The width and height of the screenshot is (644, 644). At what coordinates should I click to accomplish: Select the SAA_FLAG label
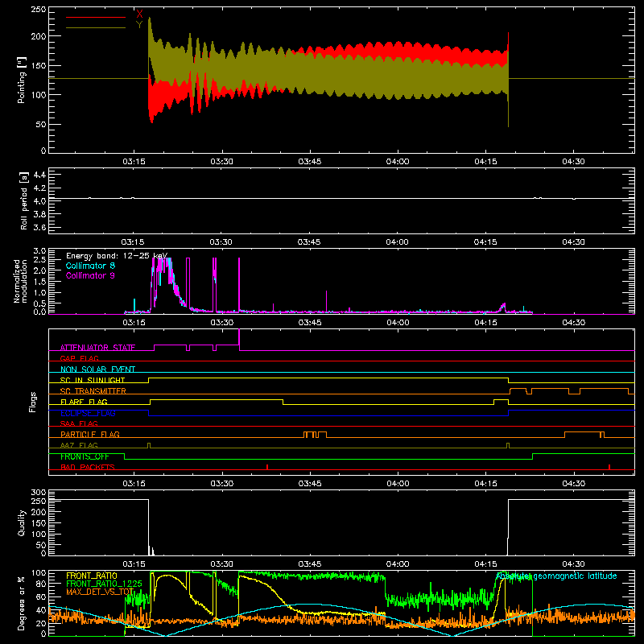coord(79,423)
